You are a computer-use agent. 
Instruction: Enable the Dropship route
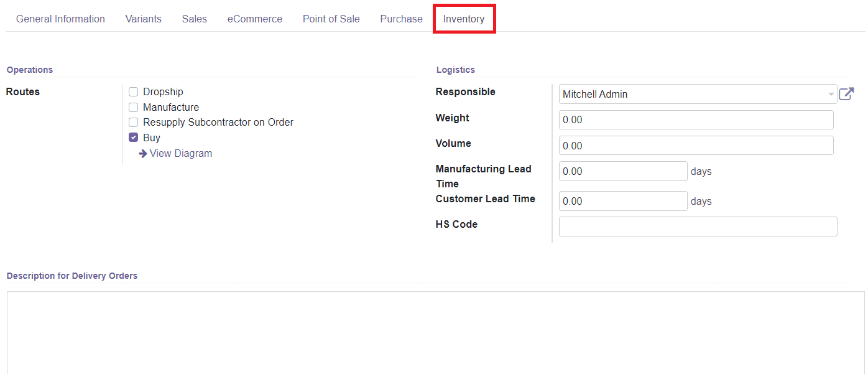(133, 91)
